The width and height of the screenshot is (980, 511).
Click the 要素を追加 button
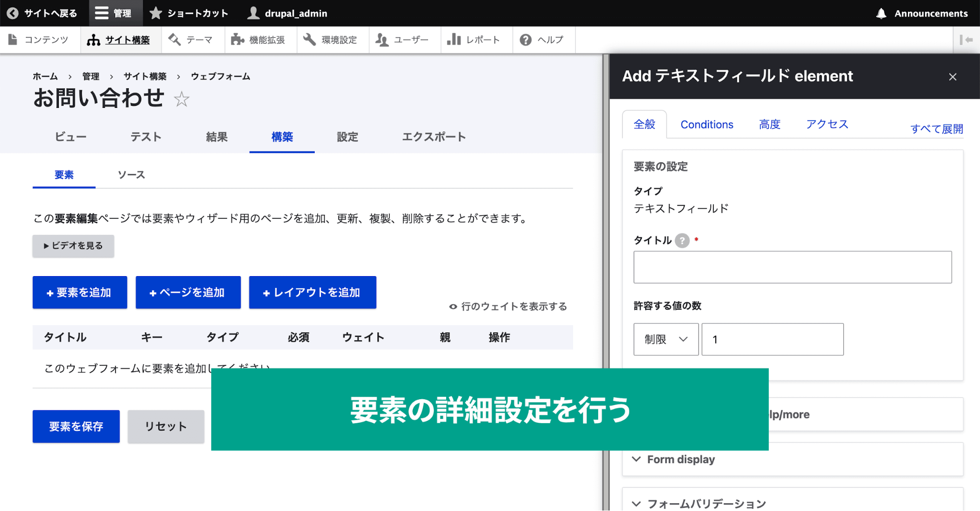pyautogui.click(x=80, y=292)
